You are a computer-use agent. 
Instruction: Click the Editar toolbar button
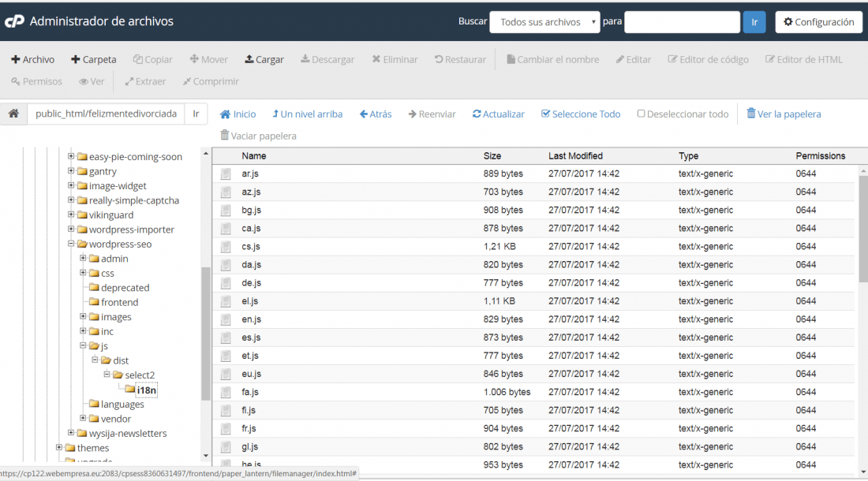634,59
